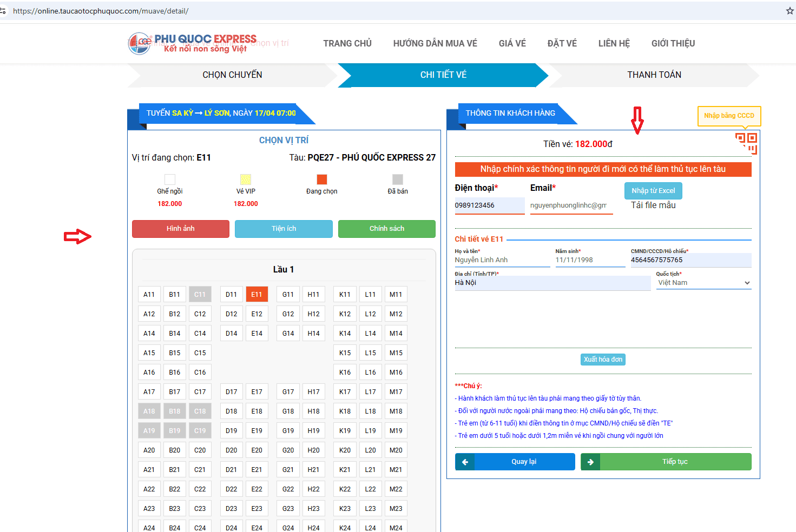Bookmark page with the star icon

click(790, 11)
